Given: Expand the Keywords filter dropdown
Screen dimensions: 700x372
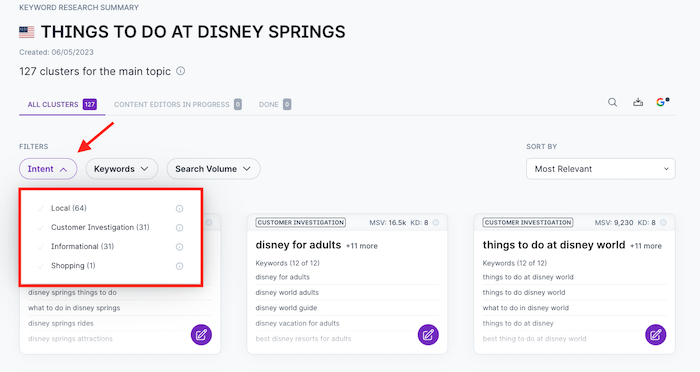Looking at the screenshot, I should (121, 169).
